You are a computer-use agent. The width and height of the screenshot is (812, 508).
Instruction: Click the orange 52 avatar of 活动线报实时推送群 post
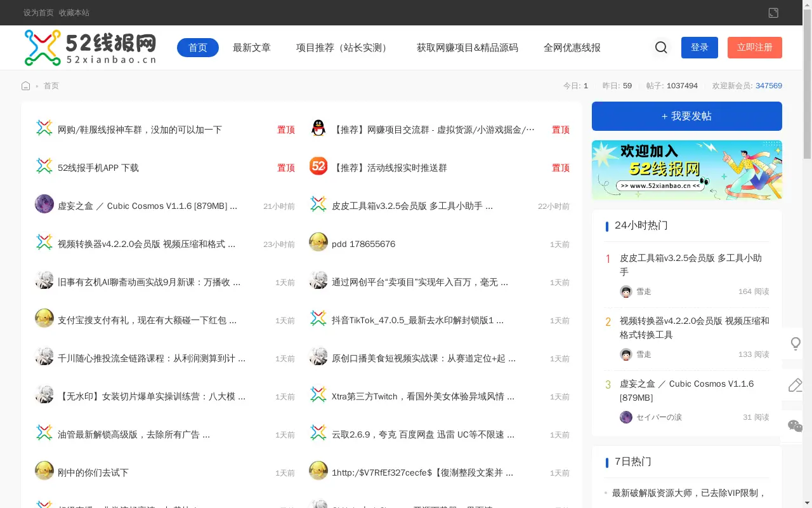pos(318,166)
